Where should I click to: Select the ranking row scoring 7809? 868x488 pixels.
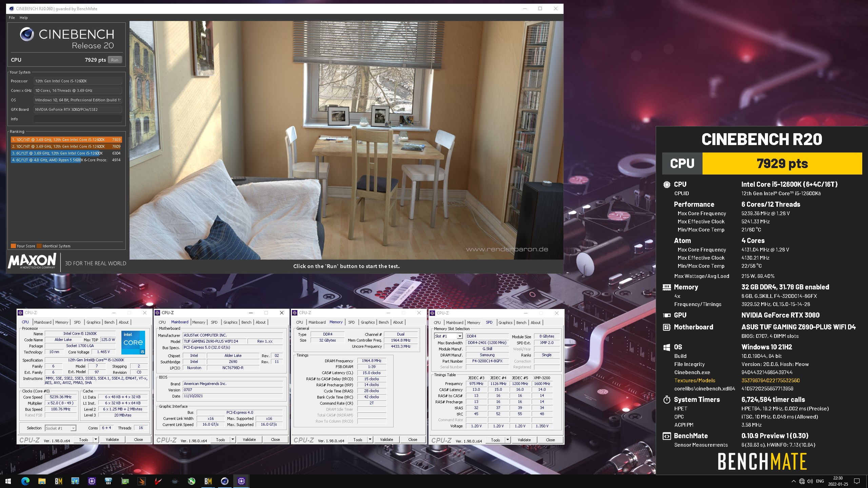pyautogui.click(x=66, y=146)
